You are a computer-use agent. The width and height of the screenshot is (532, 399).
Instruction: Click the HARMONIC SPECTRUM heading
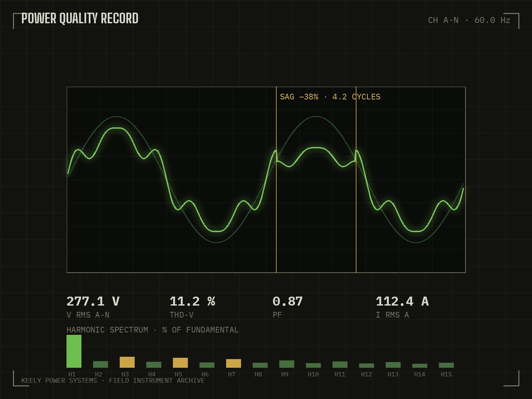153,330
